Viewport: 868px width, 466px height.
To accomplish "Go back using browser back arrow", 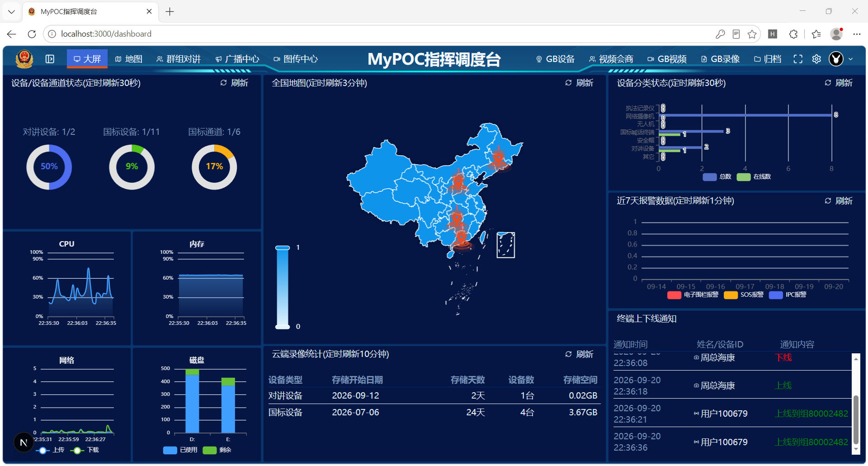I will (x=12, y=34).
